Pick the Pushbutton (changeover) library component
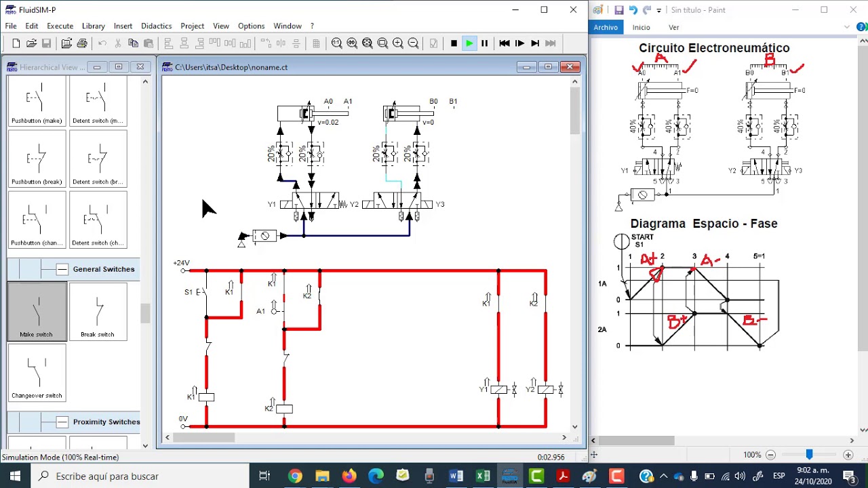This screenshot has height=488, width=868. tap(37, 220)
